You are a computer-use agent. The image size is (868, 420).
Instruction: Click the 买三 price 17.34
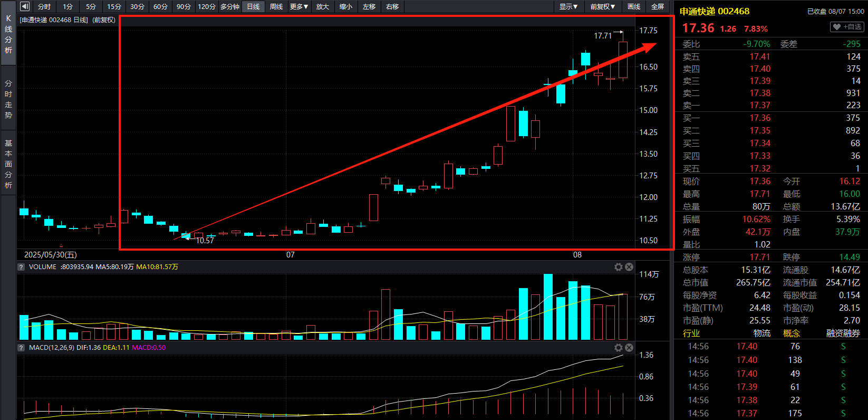pos(760,143)
